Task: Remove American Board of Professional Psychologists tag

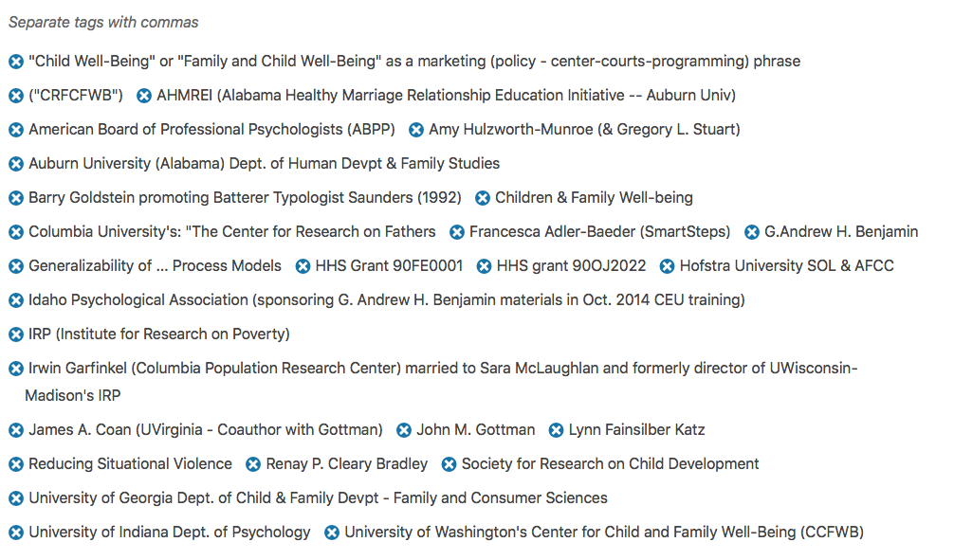Action: (16, 130)
